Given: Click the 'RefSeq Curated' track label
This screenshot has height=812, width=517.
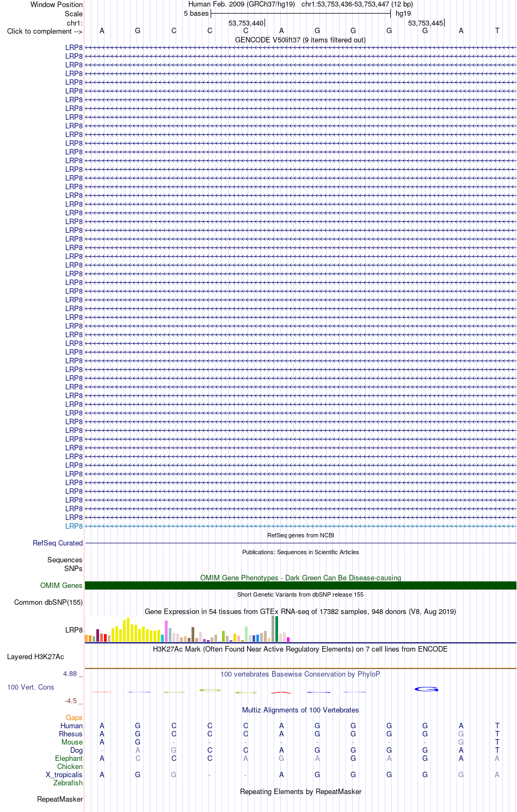Looking at the screenshot, I should pos(58,543).
